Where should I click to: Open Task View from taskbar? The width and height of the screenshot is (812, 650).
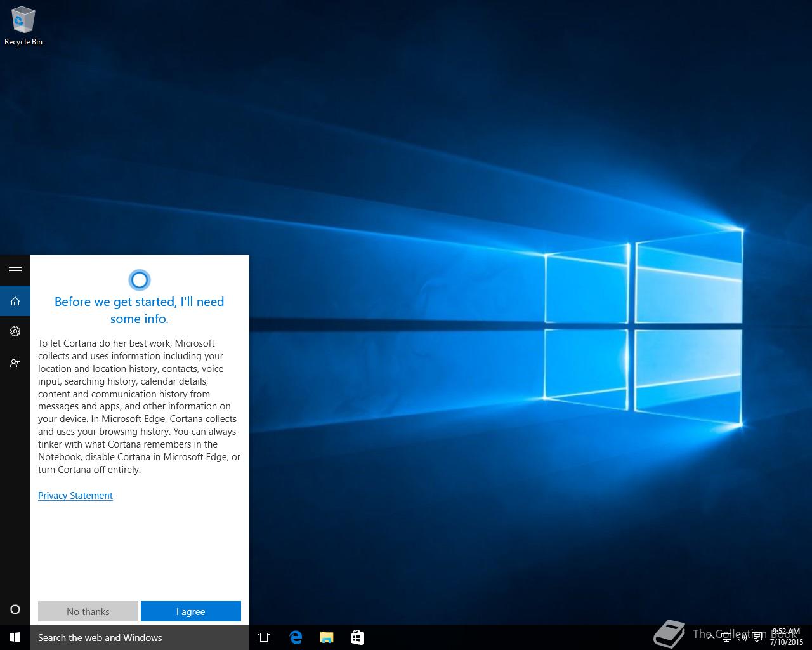pos(264,637)
